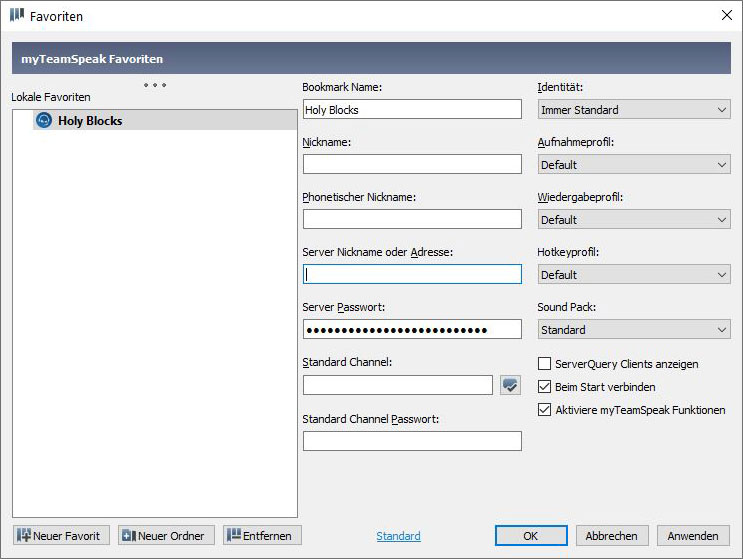Open the Identität dropdown
The image size is (743, 559).
pyautogui.click(x=634, y=110)
